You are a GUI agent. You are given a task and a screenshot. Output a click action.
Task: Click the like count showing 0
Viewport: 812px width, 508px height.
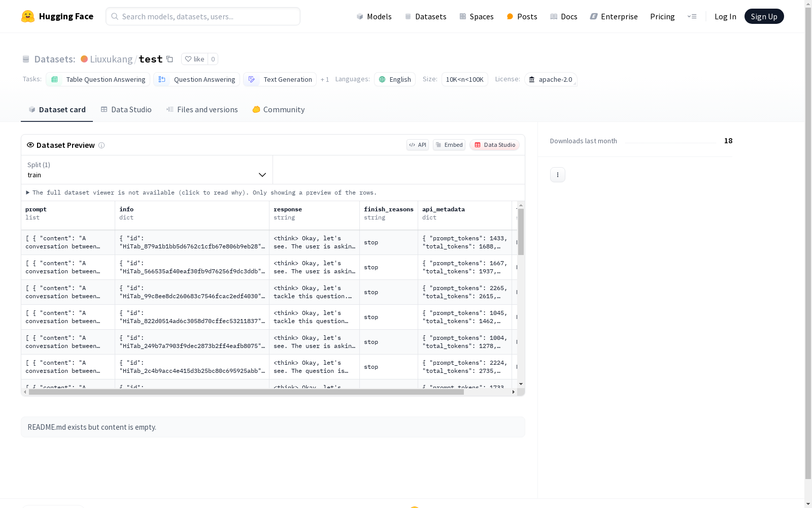coord(213,59)
